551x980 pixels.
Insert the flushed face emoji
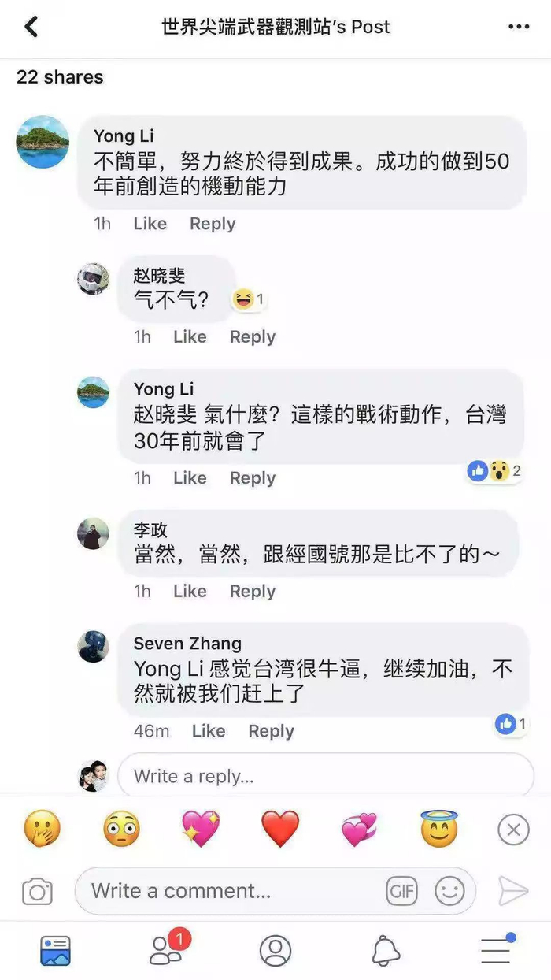click(x=121, y=830)
